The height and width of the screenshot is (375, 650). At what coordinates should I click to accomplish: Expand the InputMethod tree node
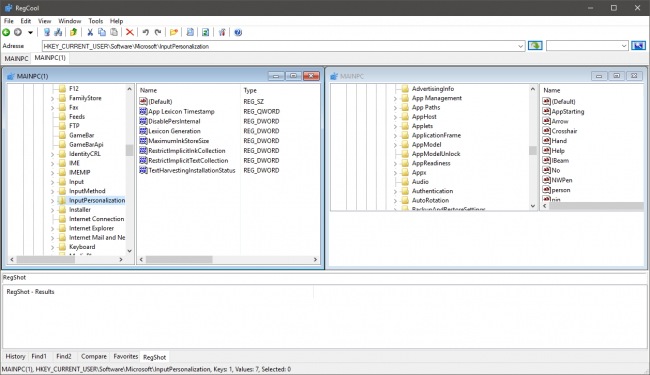click(52, 191)
